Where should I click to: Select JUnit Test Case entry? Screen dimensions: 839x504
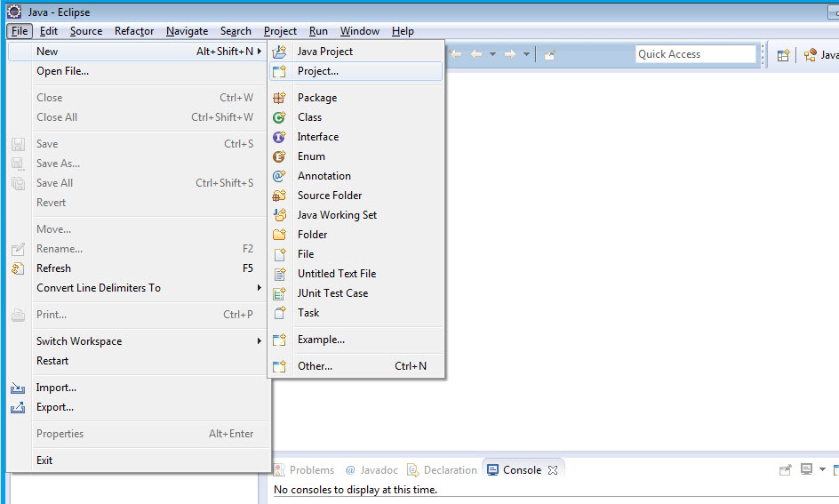coord(357,293)
